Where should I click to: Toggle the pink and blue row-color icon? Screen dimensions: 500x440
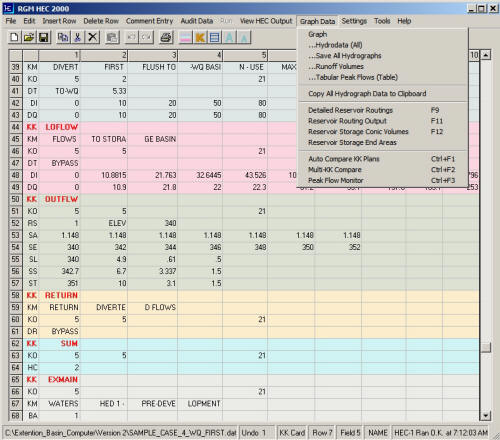pos(185,37)
